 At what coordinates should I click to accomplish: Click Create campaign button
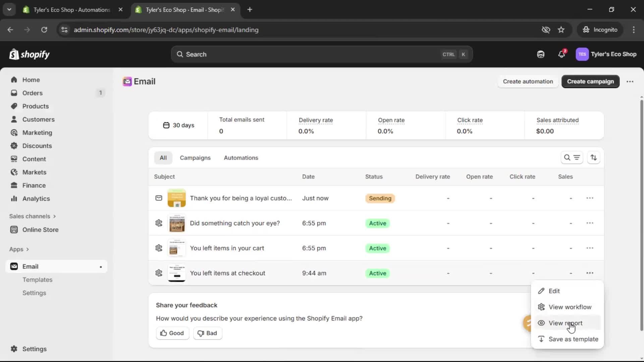[590, 81]
